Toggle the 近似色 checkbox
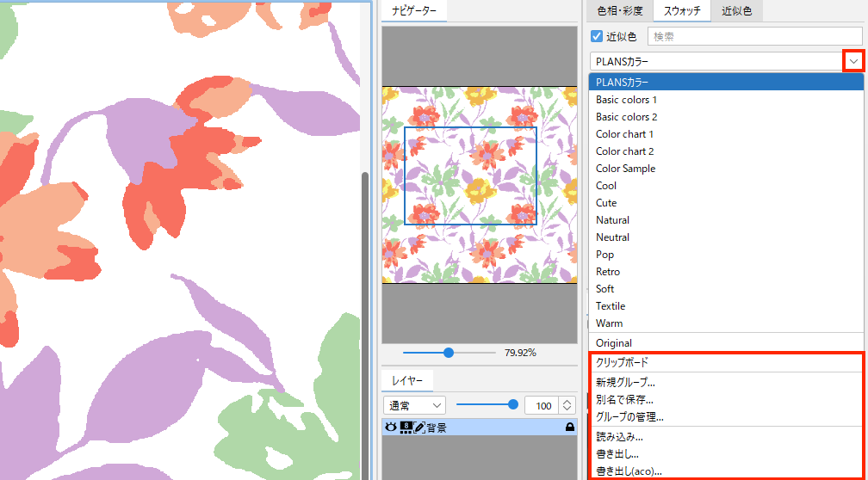This screenshot has height=480, width=868. (x=597, y=36)
